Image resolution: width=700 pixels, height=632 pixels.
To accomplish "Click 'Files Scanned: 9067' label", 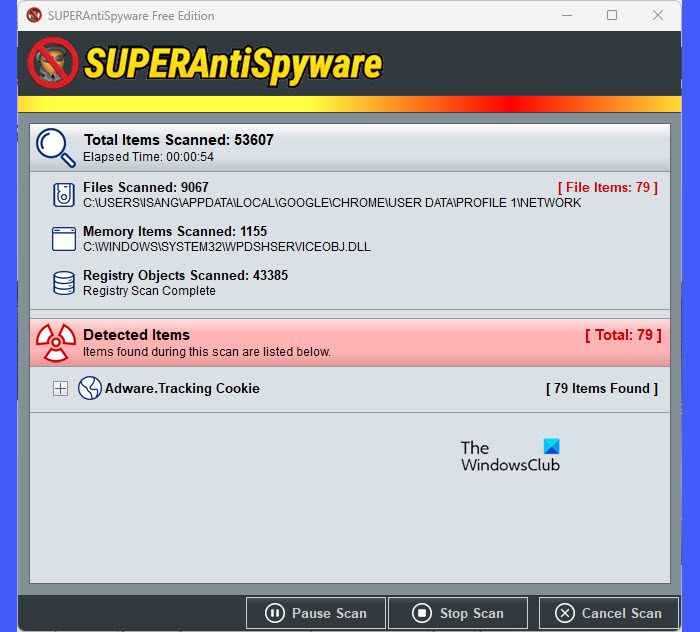I will pos(146,187).
